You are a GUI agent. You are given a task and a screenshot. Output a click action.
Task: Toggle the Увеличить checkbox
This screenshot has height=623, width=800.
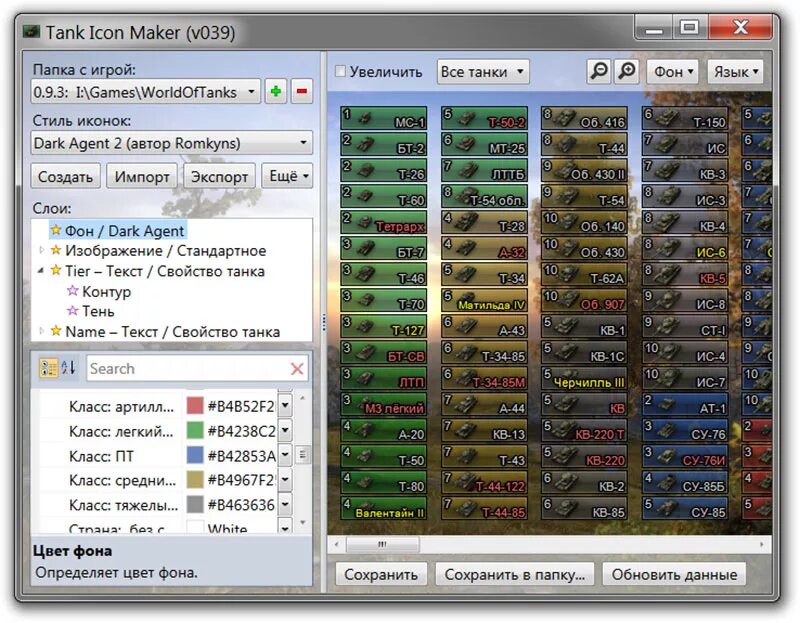point(340,71)
